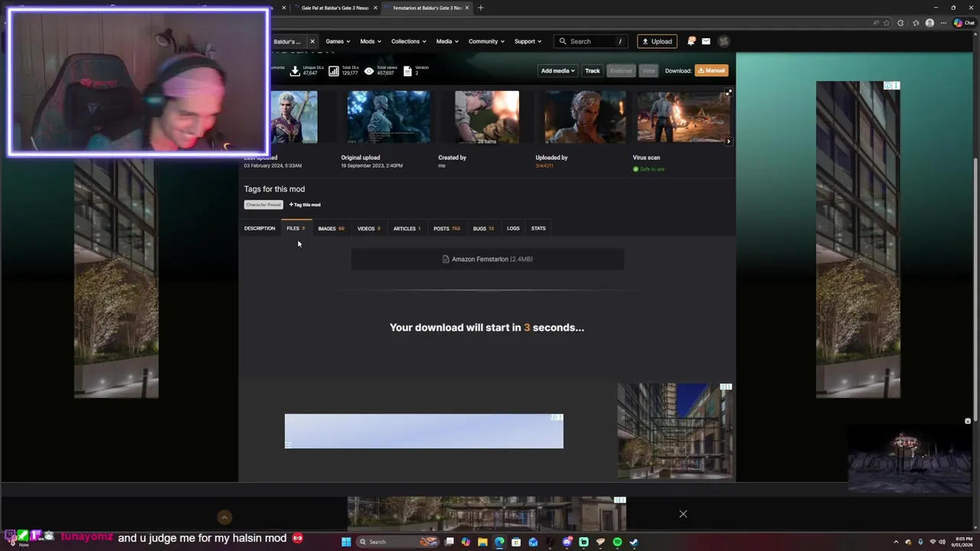Screen dimensions: 980x551
Task: Click the Track button
Action: pos(593,70)
